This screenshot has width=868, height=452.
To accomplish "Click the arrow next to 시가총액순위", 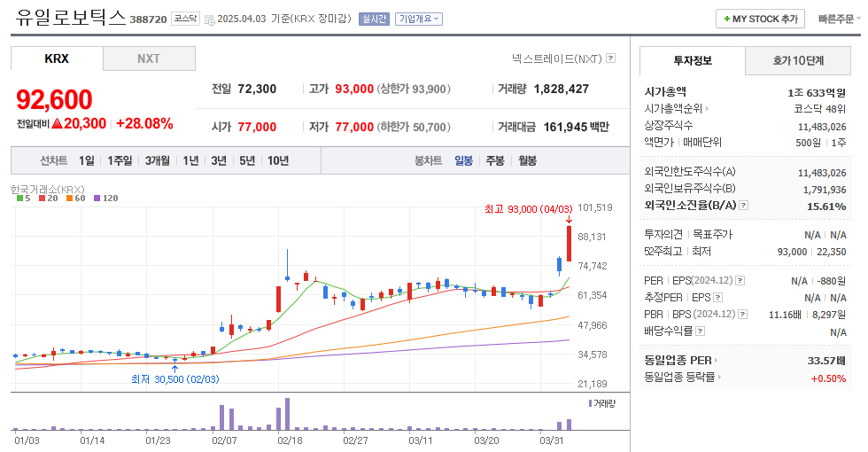I will [x=707, y=109].
